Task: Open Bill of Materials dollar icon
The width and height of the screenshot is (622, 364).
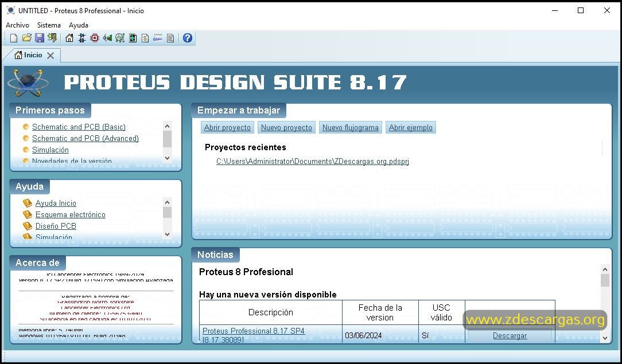Action: tap(145, 38)
